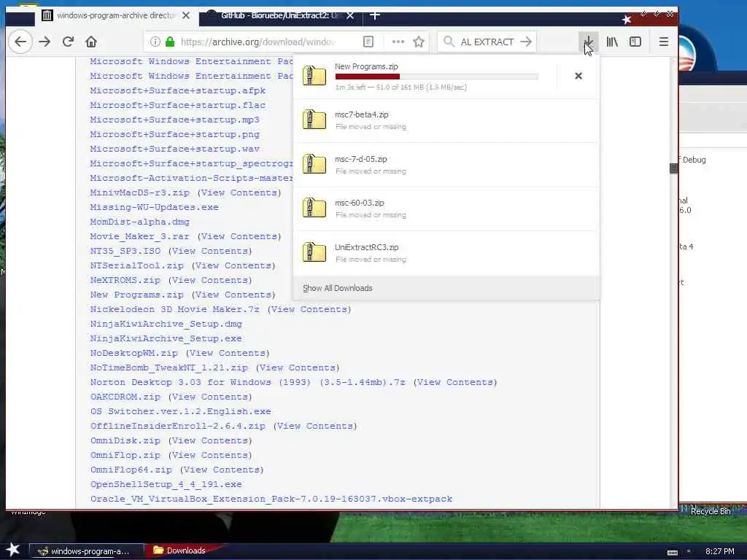Download OmniDisk.zip
This screenshot has height=560, width=747.
[125, 440]
